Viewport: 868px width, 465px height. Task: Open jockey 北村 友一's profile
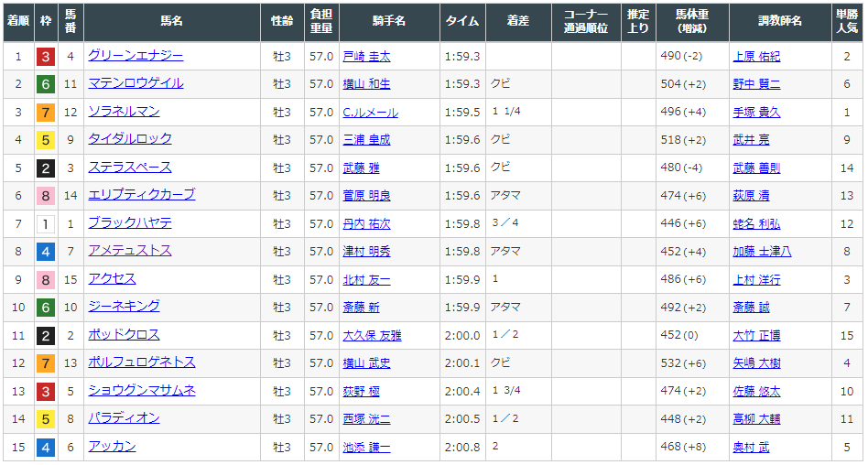pos(366,280)
